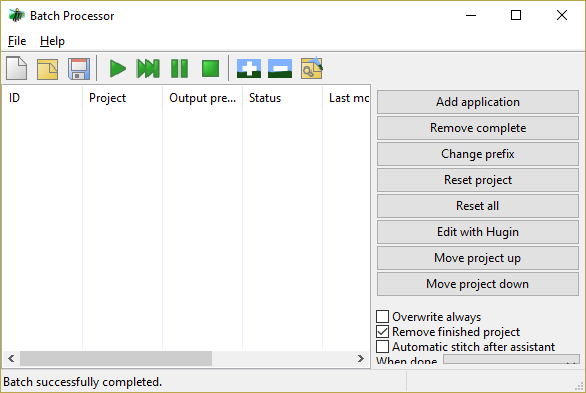This screenshot has height=393, width=586.
Task: Click the horizontal scrollbar right arrow
Action: [361, 359]
